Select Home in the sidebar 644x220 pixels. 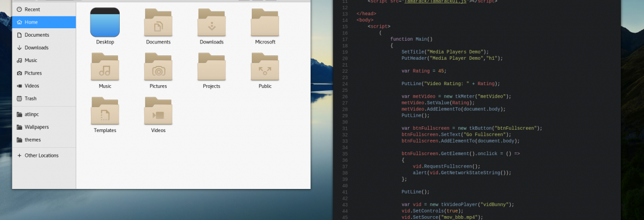[x=44, y=22]
